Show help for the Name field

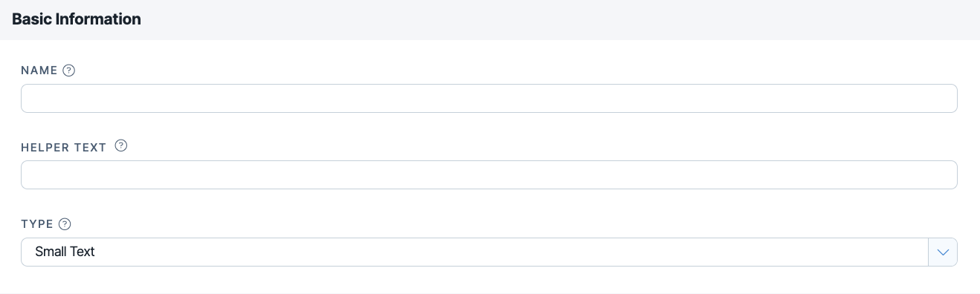coord(69,71)
